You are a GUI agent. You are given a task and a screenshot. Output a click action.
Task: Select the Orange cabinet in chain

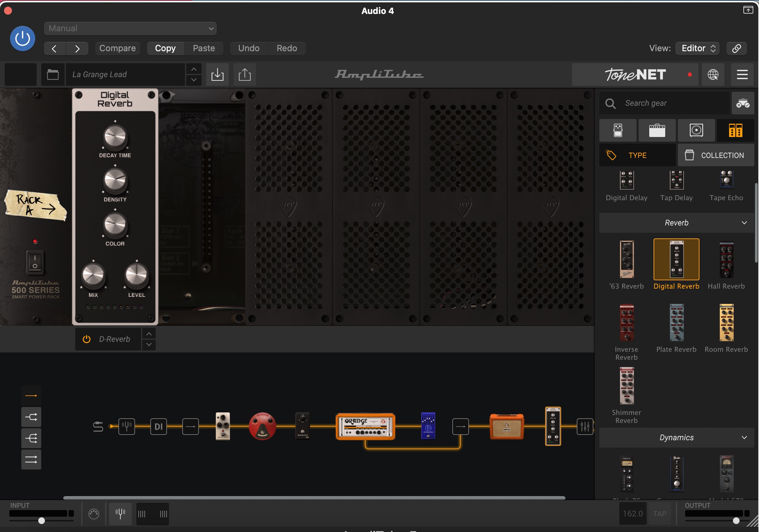507,427
